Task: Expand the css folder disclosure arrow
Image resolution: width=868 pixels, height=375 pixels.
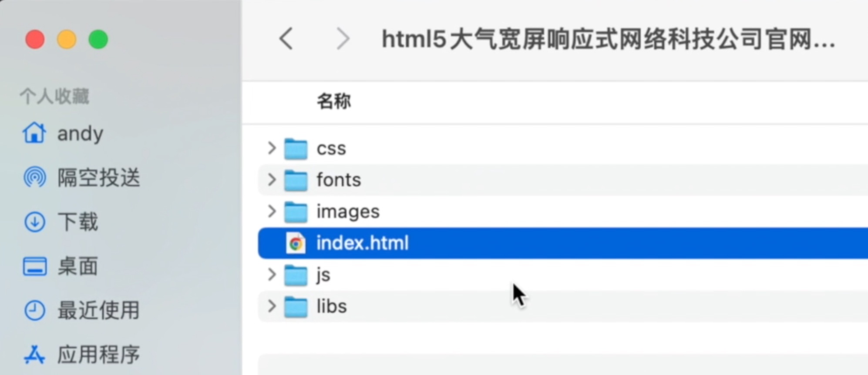Action: point(272,148)
